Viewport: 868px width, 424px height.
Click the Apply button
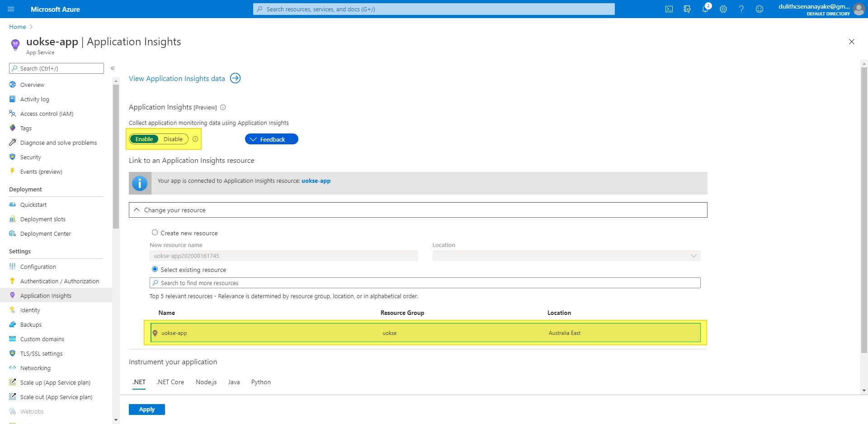click(x=147, y=410)
